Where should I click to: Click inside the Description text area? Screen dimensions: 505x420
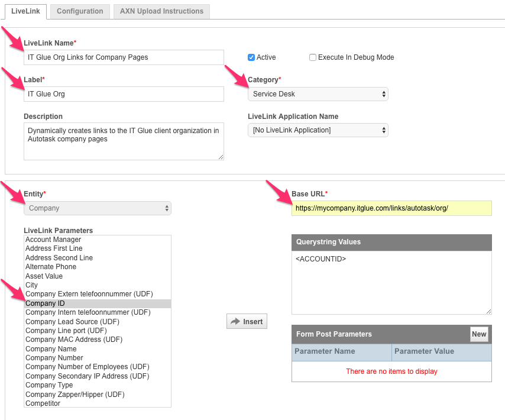pyautogui.click(x=124, y=141)
